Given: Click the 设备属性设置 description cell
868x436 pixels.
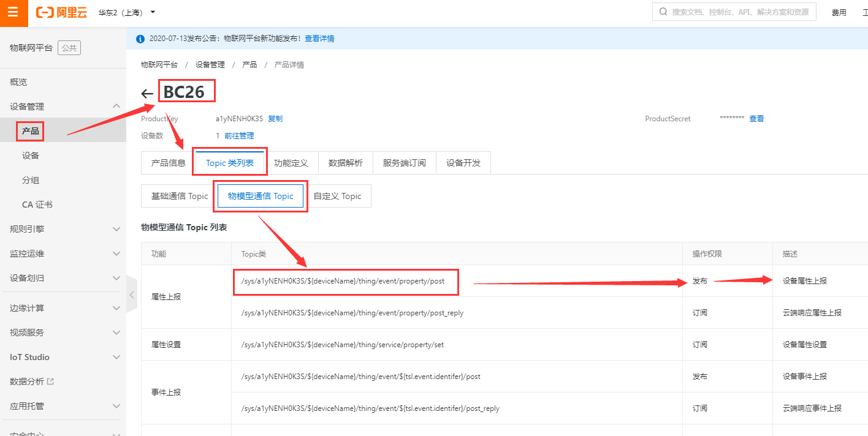Looking at the screenshot, I should click(x=820, y=345).
